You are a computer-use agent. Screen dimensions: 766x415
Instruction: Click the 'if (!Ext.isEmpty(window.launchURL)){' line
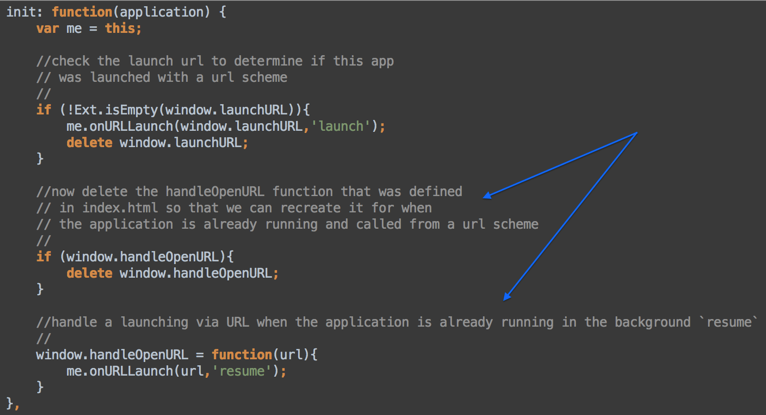point(173,110)
